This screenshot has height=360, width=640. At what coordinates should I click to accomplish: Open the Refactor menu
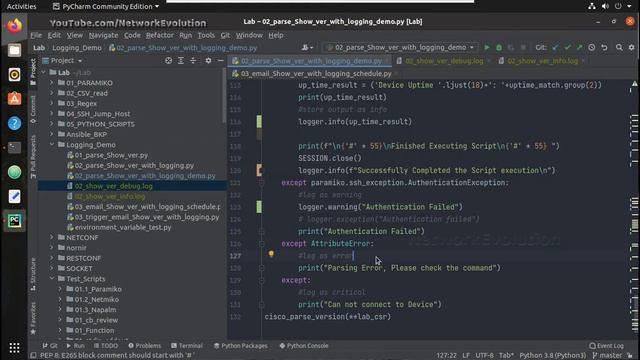point(160,36)
